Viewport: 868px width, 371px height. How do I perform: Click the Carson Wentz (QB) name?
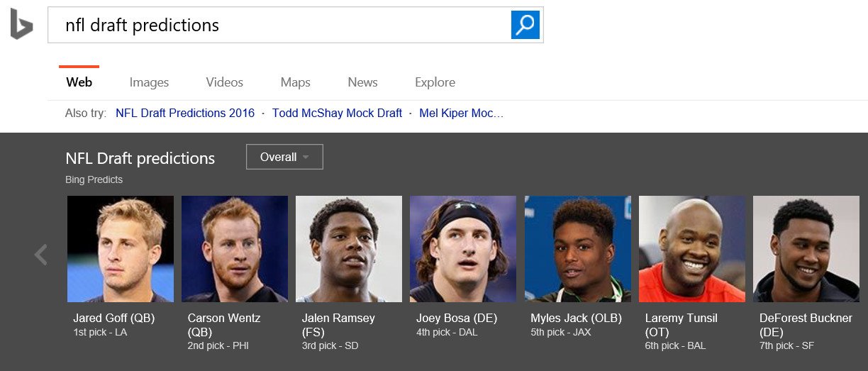click(224, 325)
